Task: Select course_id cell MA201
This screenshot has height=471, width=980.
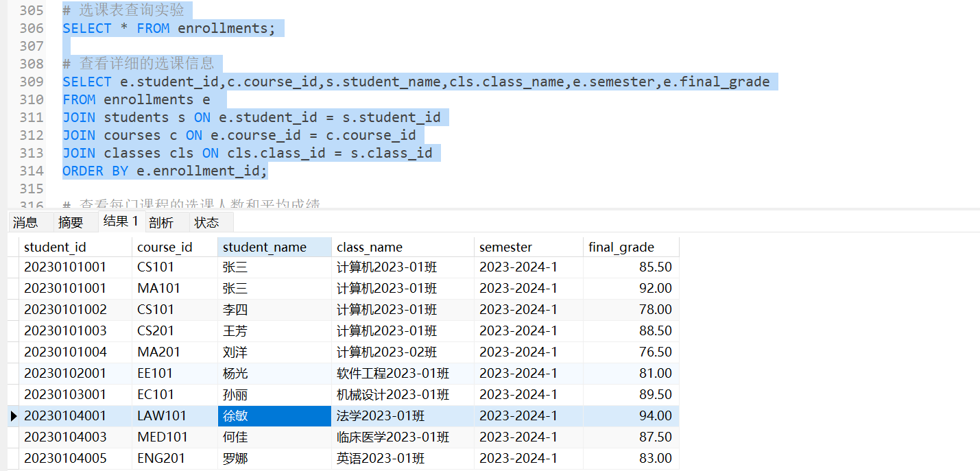Action: 175,352
